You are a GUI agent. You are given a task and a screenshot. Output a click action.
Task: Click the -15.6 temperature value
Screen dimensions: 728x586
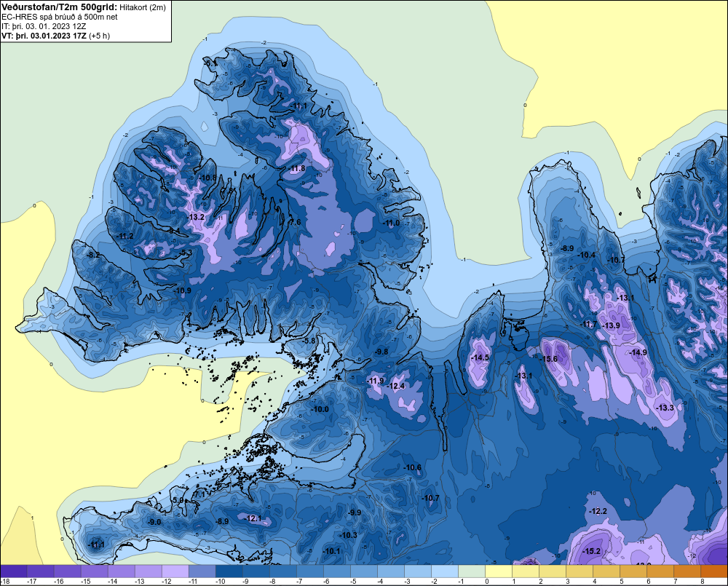pos(549,358)
